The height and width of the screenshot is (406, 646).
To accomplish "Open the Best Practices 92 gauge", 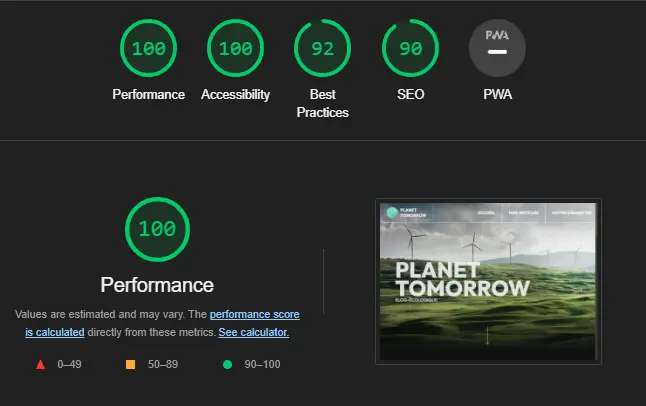I will pyautogui.click(x=323, y=48).
